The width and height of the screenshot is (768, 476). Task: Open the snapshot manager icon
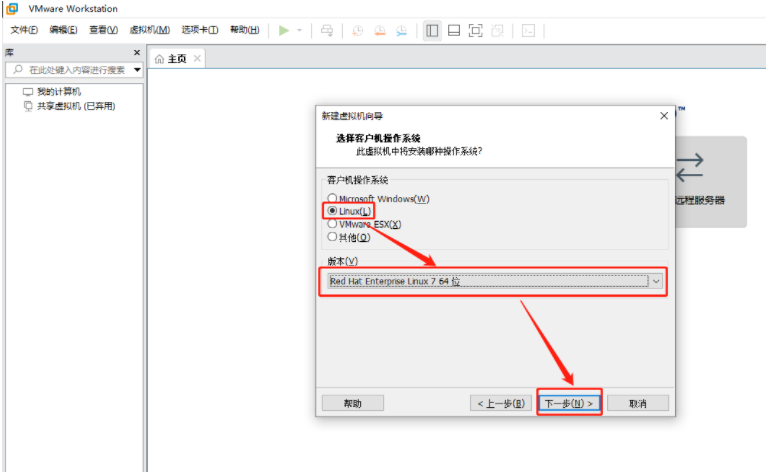coord(401,30)
